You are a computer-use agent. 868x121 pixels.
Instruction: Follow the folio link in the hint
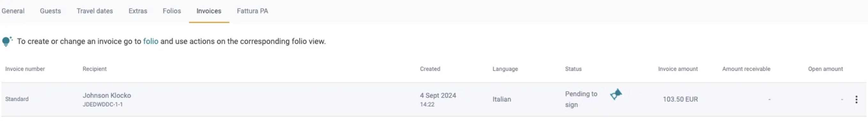coord(151,41)
